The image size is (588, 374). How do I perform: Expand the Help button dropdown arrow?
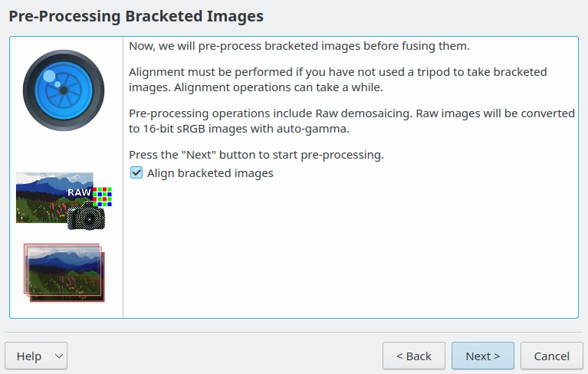tap(57, 356)
